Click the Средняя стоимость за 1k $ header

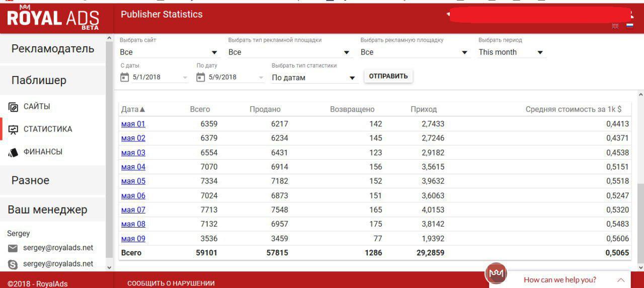[574, 109]
